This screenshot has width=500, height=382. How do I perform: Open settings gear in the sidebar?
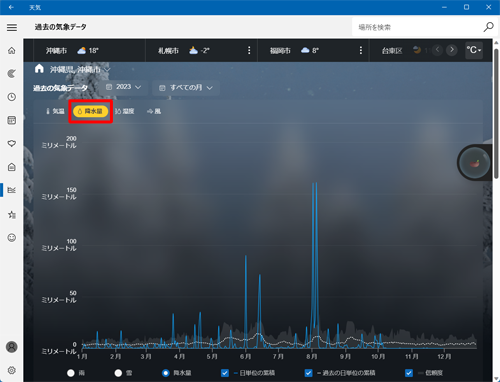[12, 370]
